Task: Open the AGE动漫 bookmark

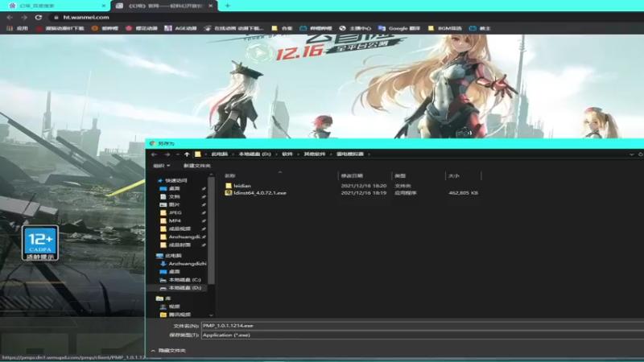Action: (x=180, y=28)
